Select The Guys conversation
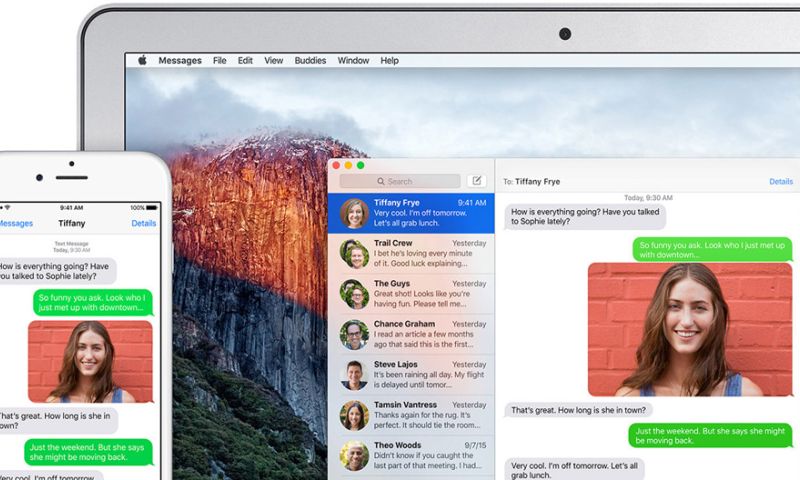 [411, 294]
